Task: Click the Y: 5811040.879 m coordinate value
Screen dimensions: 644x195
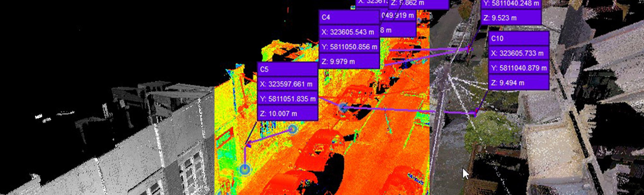Action: pyautogui.click(x=519, y=68)
